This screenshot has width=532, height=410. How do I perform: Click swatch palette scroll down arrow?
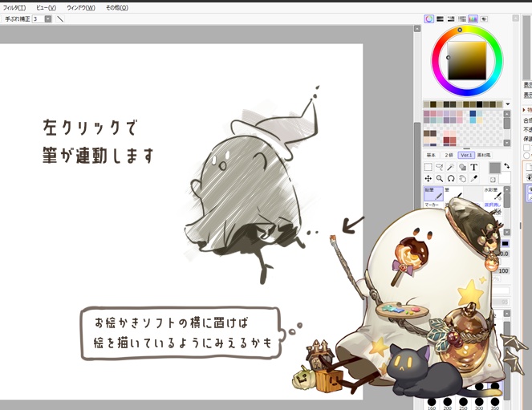click(507, 143)
